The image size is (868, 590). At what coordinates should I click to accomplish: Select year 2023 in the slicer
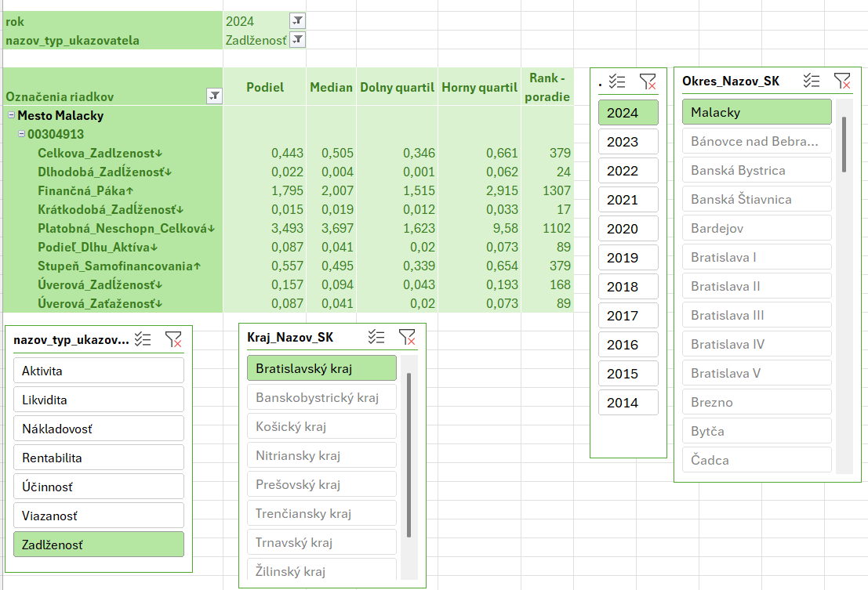click(627, 142)
